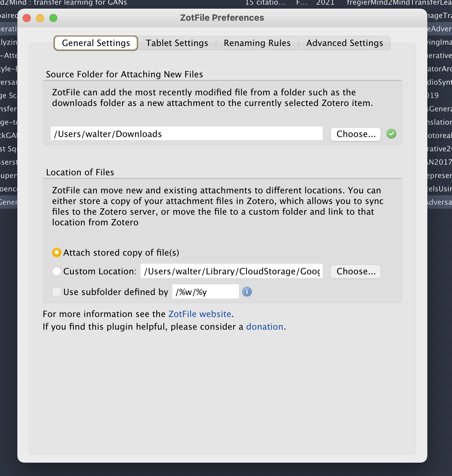Screen dimensions: 452x476
Task: Open the Renaming Rules tab
Action: (x=257, y=43)
